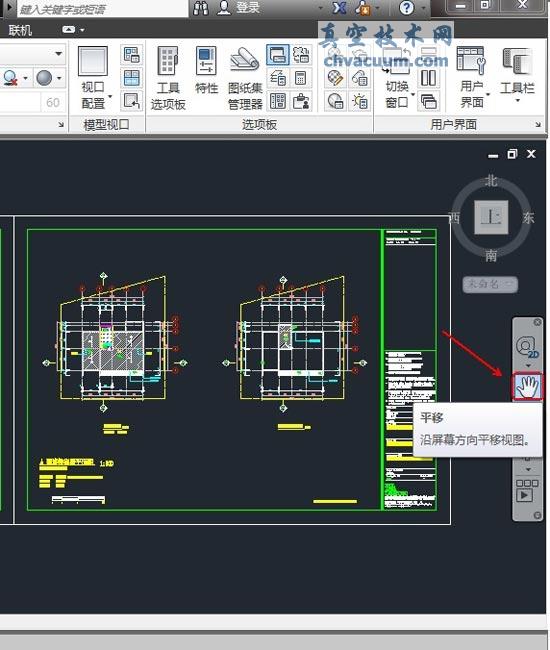Image resolution: width=550 pixels, height=650 pixels.
Task: Click the Join viewports icon in 模型视口 panel
Action: click(132, 78)
